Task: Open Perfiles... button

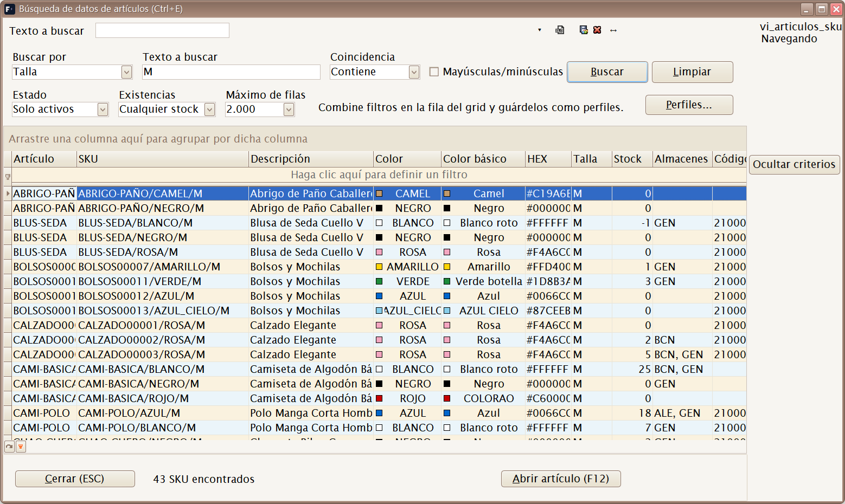Action: [x=689, y=105]
